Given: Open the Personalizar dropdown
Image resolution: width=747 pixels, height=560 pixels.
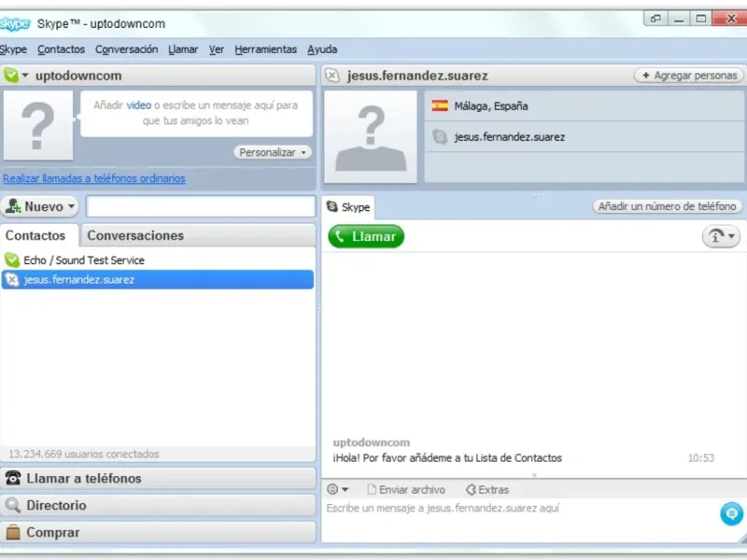Looking at the screenshot, I should pos(272,152).
